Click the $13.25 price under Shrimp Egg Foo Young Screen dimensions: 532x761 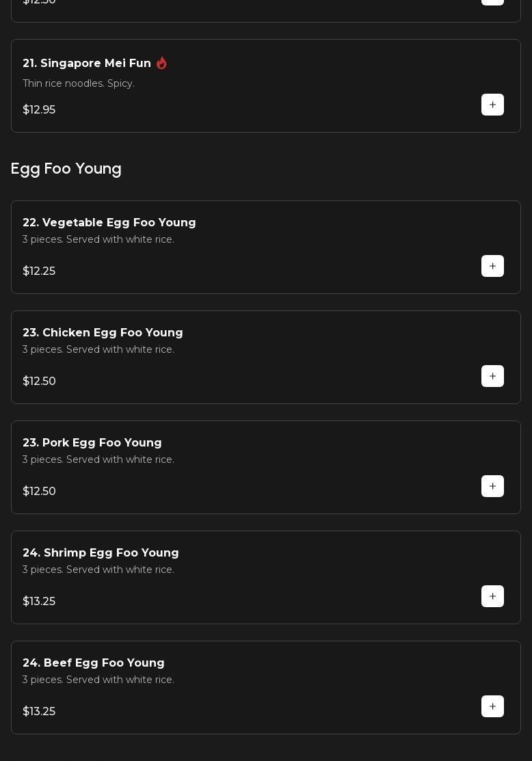[39, 601]
